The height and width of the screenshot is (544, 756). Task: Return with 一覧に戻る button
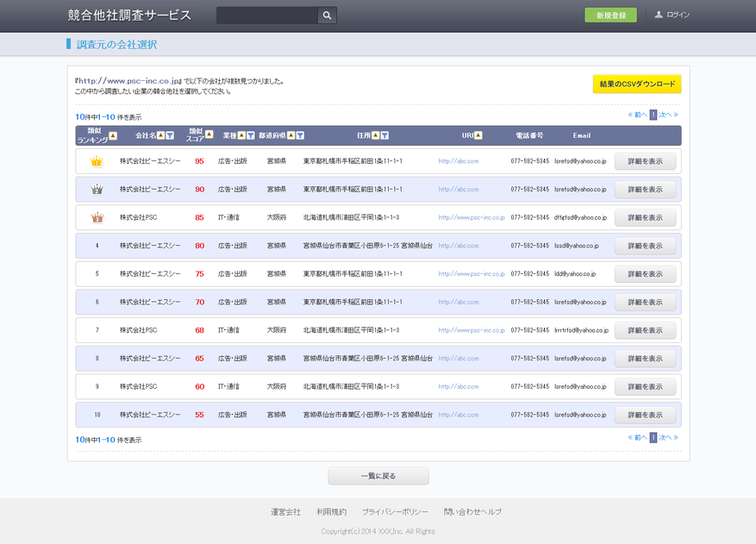378,476
